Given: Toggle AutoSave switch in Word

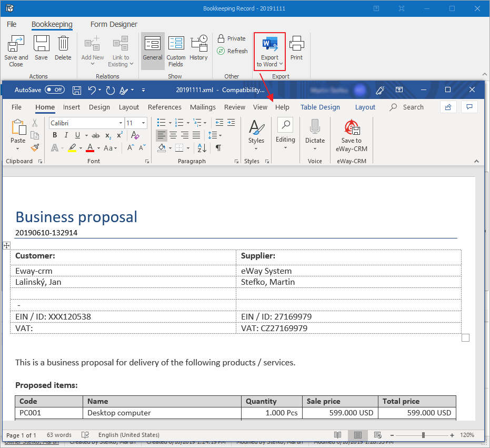Looking at the screenshot, I should [x=55, y=89].
